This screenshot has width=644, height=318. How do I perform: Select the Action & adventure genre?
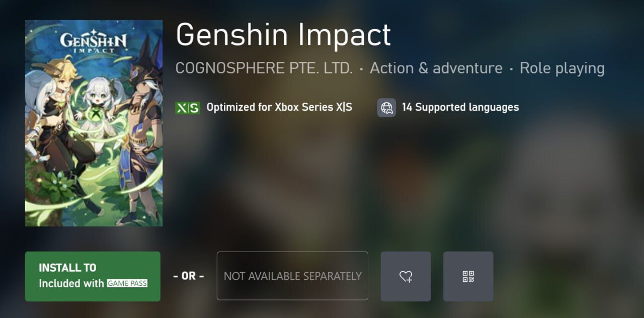[436, 68]
